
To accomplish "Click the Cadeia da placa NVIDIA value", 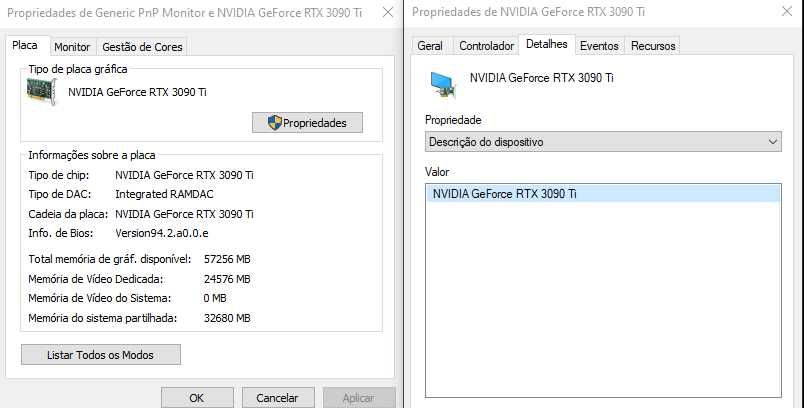I will click(184, 214).
